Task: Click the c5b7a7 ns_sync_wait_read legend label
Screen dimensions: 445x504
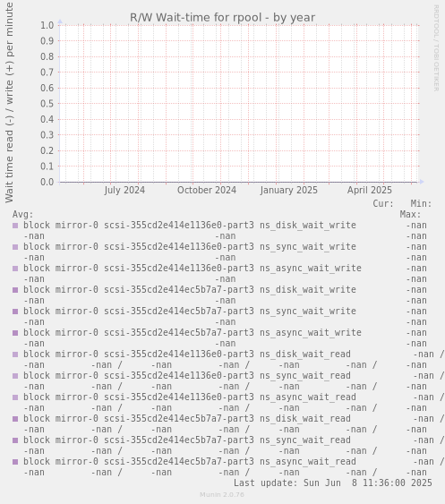Action: (x=187, y=440)
